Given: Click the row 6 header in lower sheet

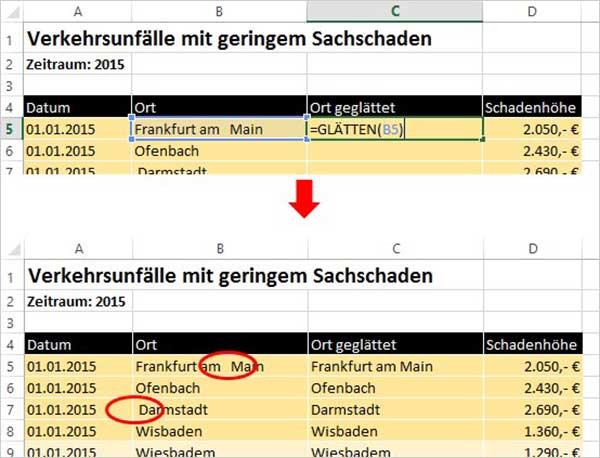Looking at the screenshot, I should tap(12, 388).
